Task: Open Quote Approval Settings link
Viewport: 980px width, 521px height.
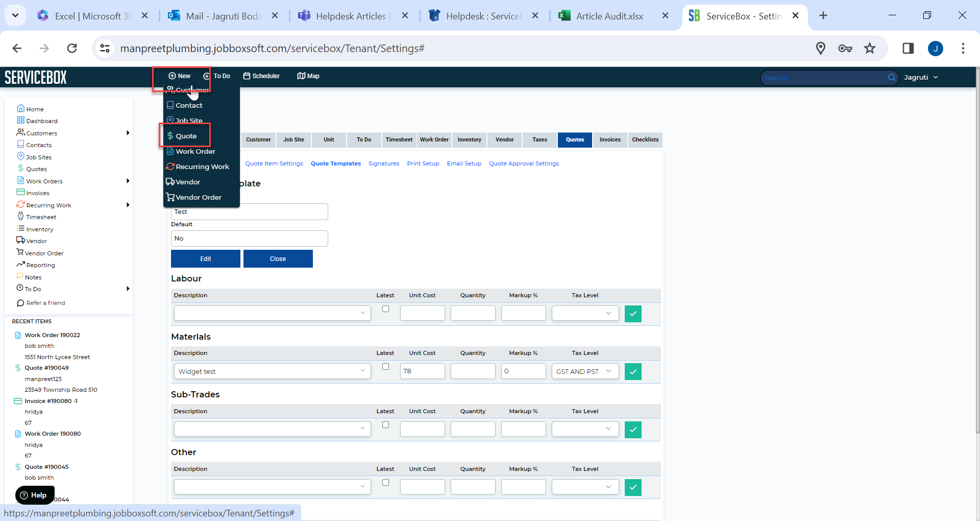Action: [524, 163]
